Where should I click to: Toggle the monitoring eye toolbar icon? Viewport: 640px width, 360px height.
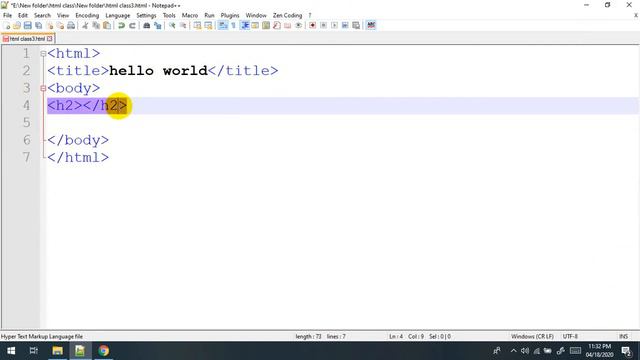pyautogui.click(x=298, y=25)
